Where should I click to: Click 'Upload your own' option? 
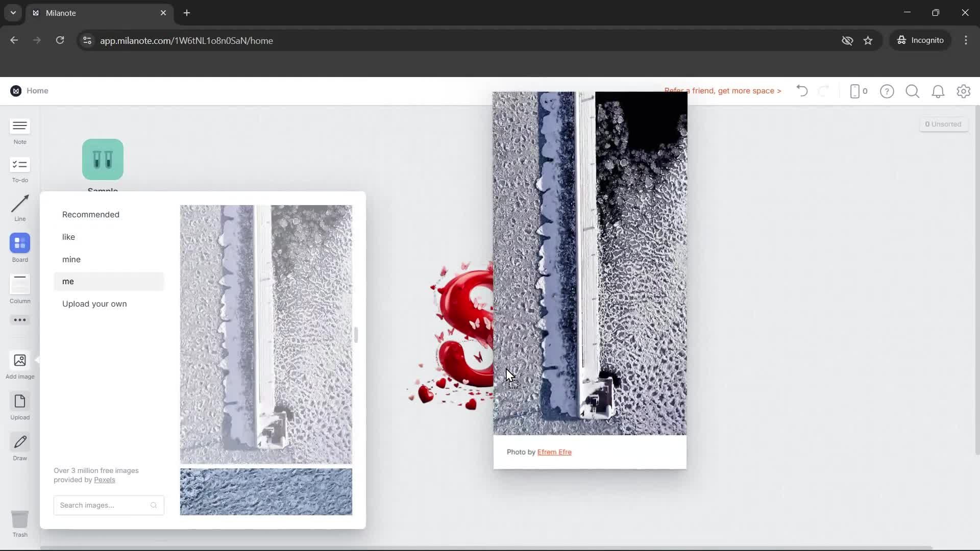tap(94, 304)
